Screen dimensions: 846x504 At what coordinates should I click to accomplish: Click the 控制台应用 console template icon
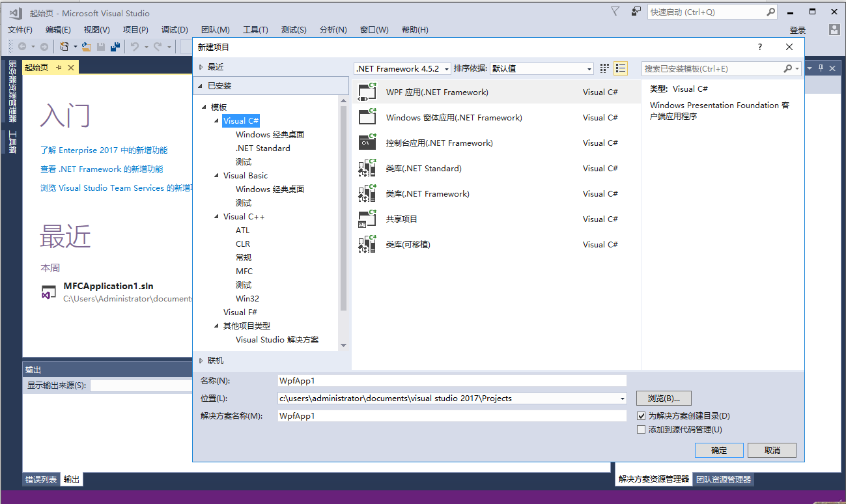[x=367, y=143]
